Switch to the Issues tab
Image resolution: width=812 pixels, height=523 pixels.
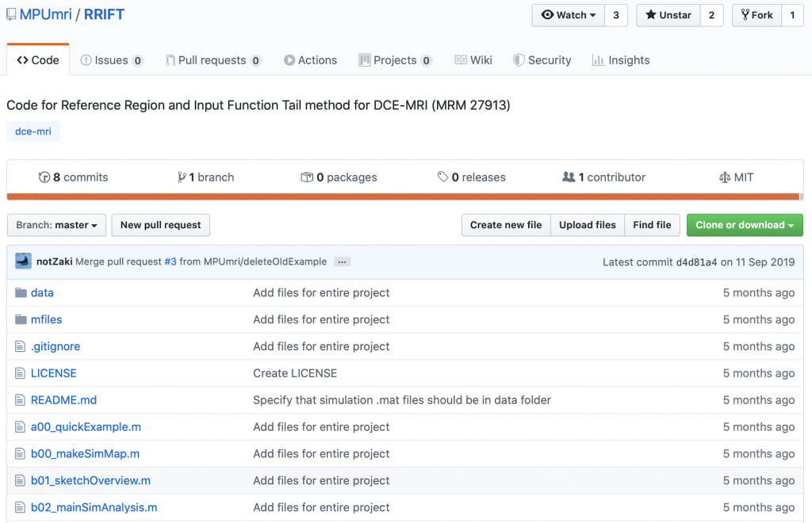111,60
